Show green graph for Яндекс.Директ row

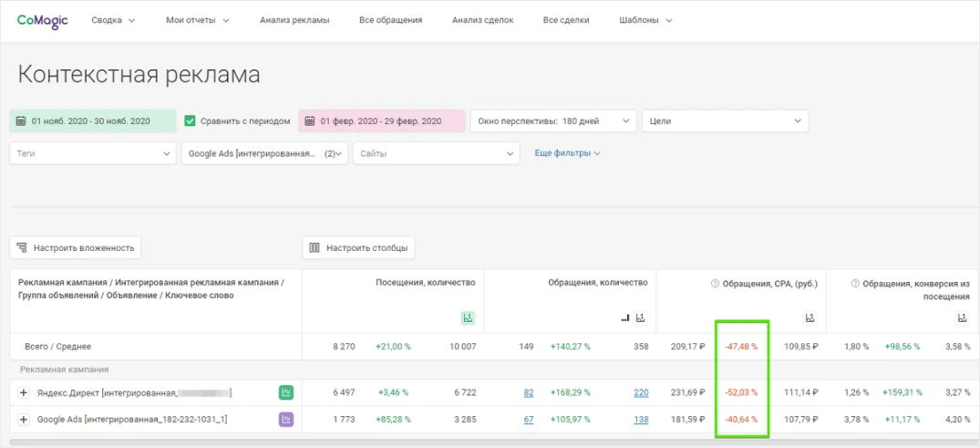285,393
